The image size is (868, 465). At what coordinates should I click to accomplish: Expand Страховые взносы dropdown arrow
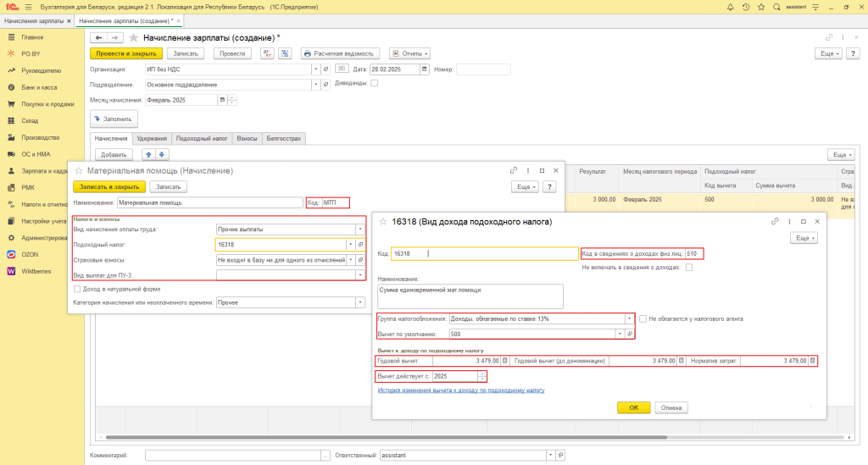click(x=350, y=260)
